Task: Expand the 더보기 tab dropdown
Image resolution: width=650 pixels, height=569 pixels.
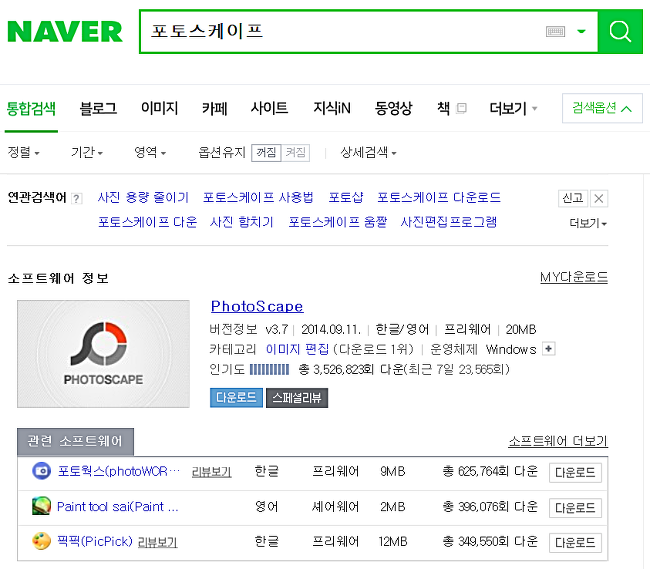Action: (x=513, y=109)
